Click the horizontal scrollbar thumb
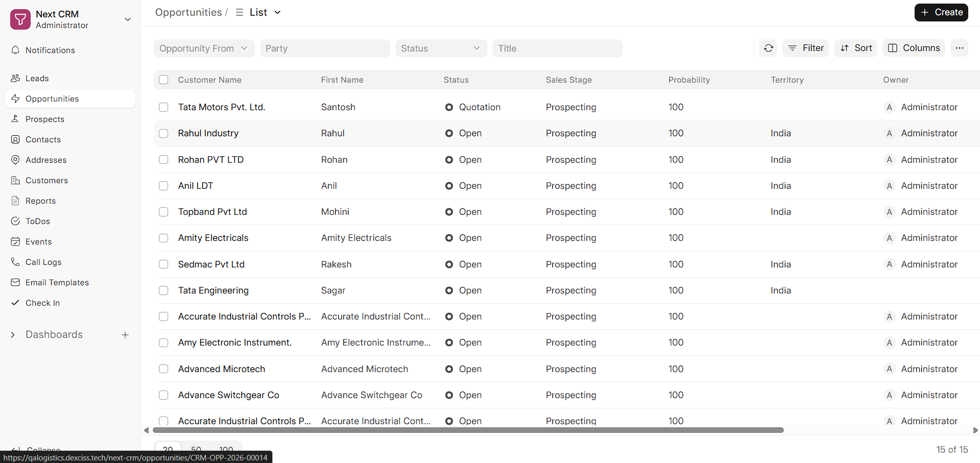980x463 pixels. point(468,430)
